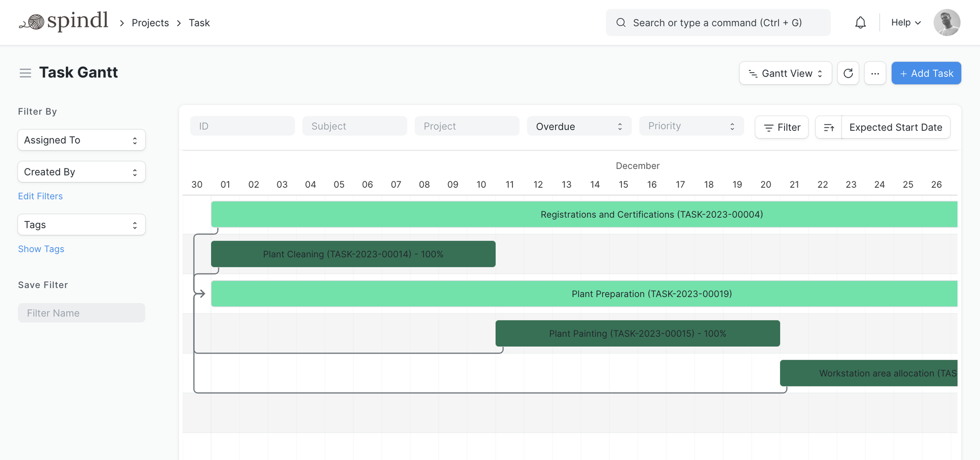Image resolution: width=980 pixels, height=460 pixels.
Task: Select the Registrations and Certifications task bar
Action: click(x=584, y=214)
